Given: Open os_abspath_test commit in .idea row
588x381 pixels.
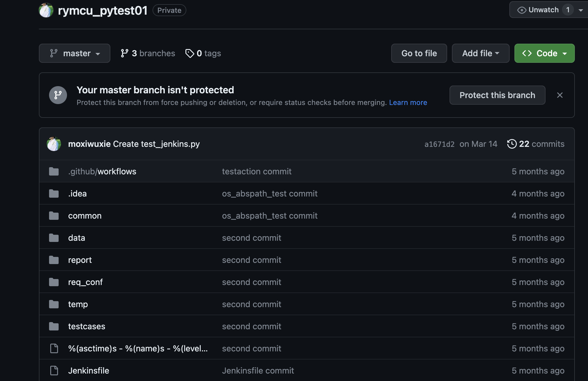Looking at the screenshot, I should [x=270, y=193].
